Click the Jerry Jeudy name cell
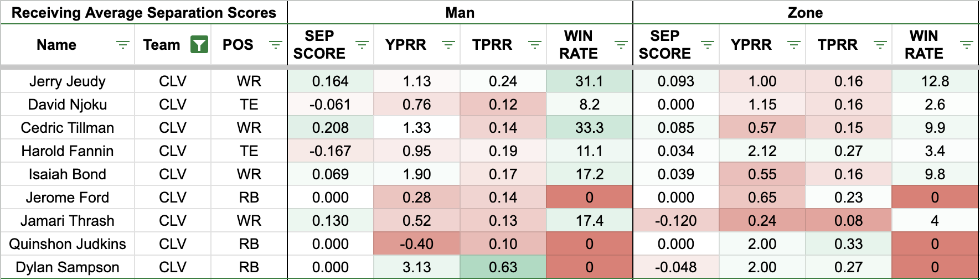This screenshot has width=980, height=280. [x=68, y=81]
